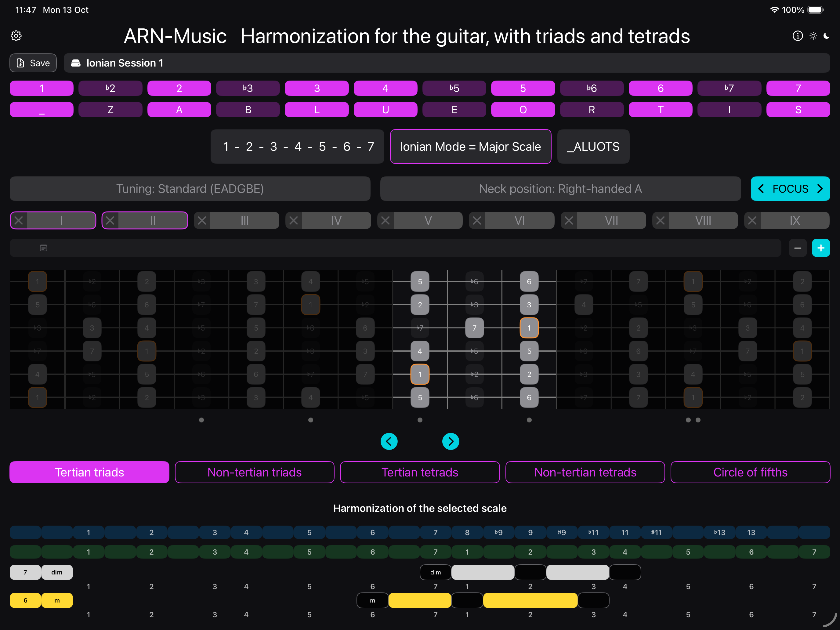840x630 pixels.
Task: Click the FOCUS right chevron
Action: (820, 189)
